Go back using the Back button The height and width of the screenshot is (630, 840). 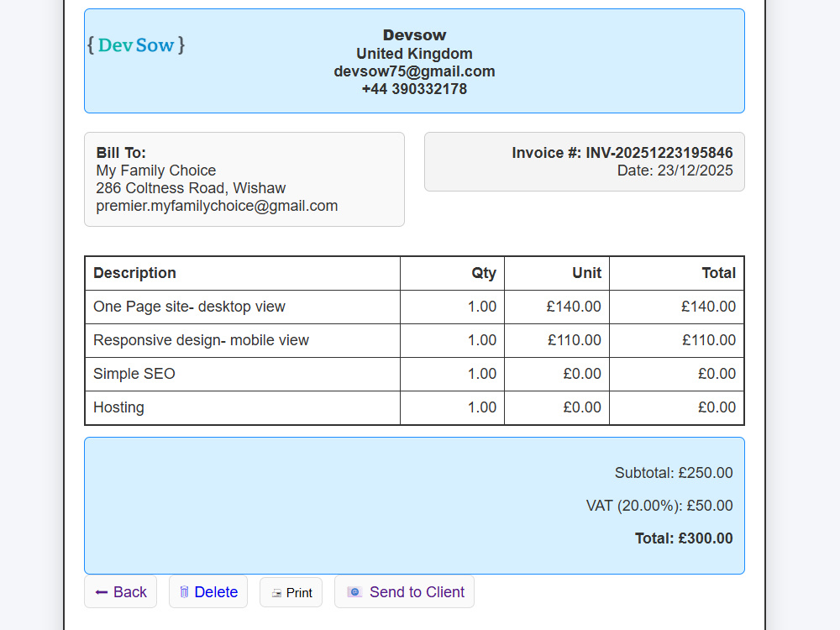click(120, 592)
